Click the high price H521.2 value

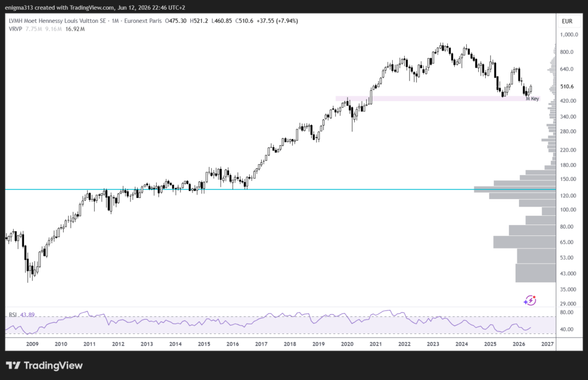(x=199, y=21)
